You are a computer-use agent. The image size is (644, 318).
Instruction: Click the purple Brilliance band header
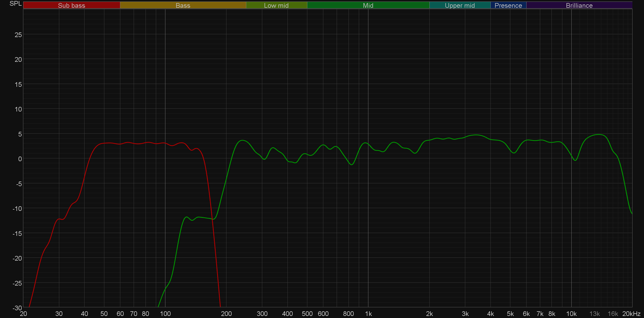click(579, 5)
